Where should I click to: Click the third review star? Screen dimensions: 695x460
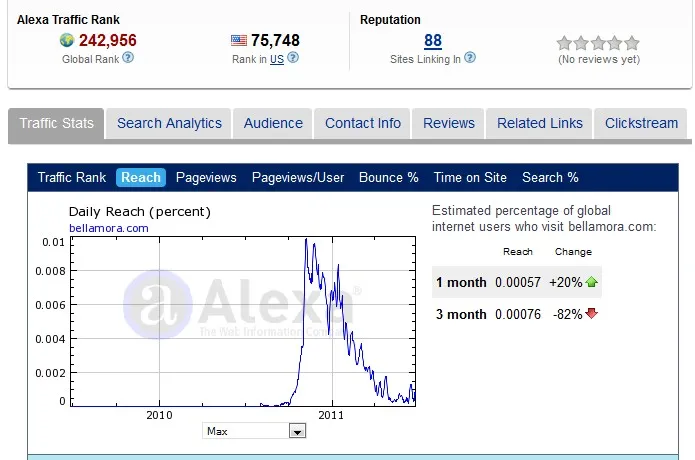click(598, 43)
